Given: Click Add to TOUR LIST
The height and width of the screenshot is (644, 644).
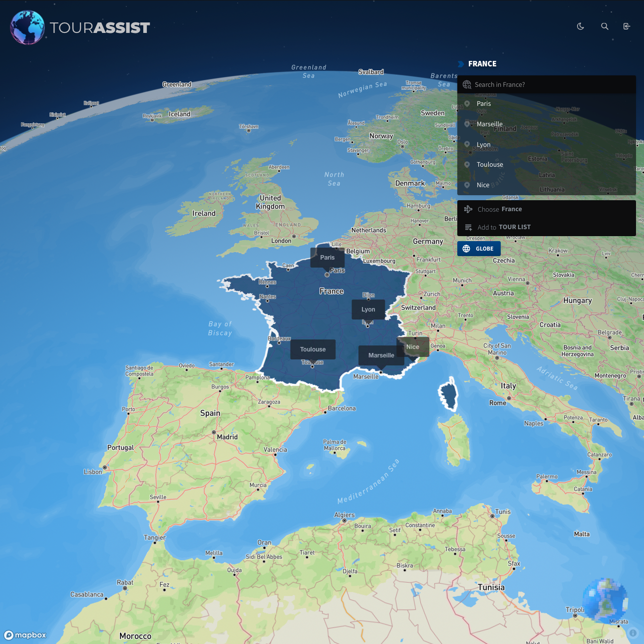Looking at the screenshot, I should pos(503,227).
